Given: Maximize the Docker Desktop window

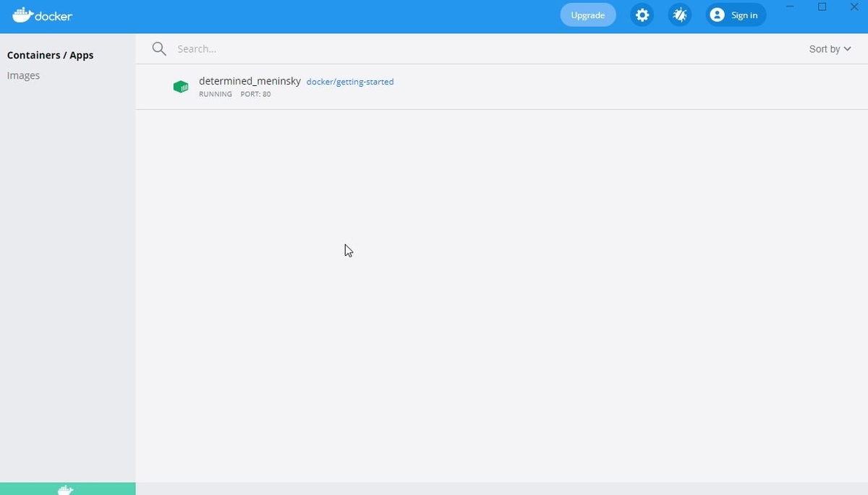Looking at the screenshot, I should pyautogui.click(x=822, y=7).
